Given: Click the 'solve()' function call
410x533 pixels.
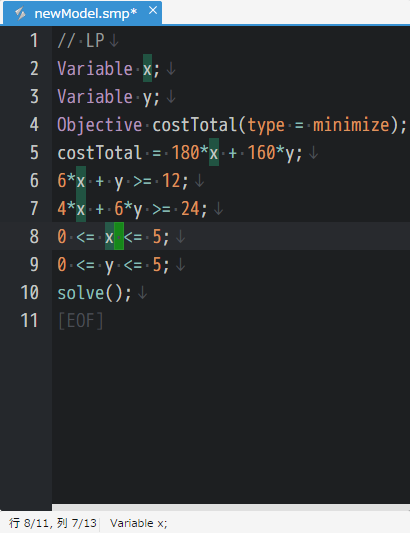Looking at the screenshot, I should (90, 293).
